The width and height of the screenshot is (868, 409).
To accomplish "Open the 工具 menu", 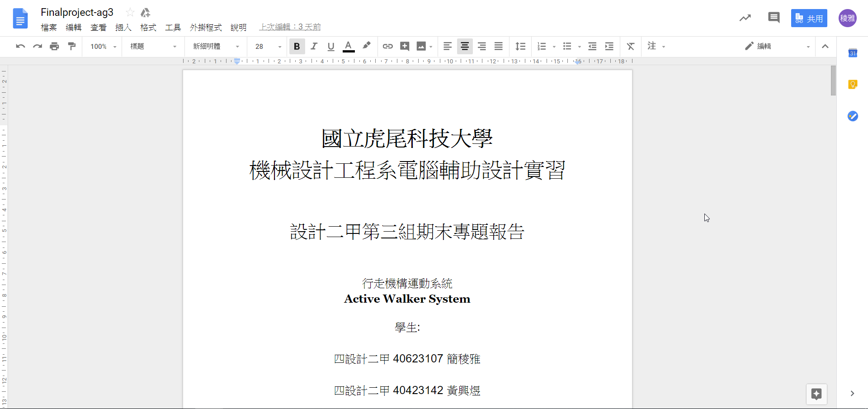I will click(x=173, y=28).
